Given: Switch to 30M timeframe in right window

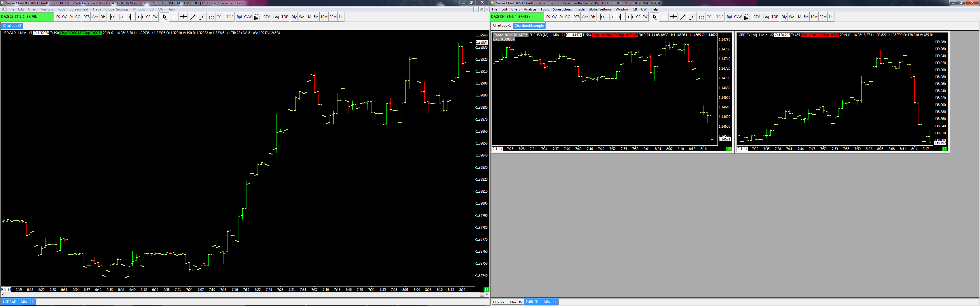Looking at the screenshot, I should click(x=823, y=17).
